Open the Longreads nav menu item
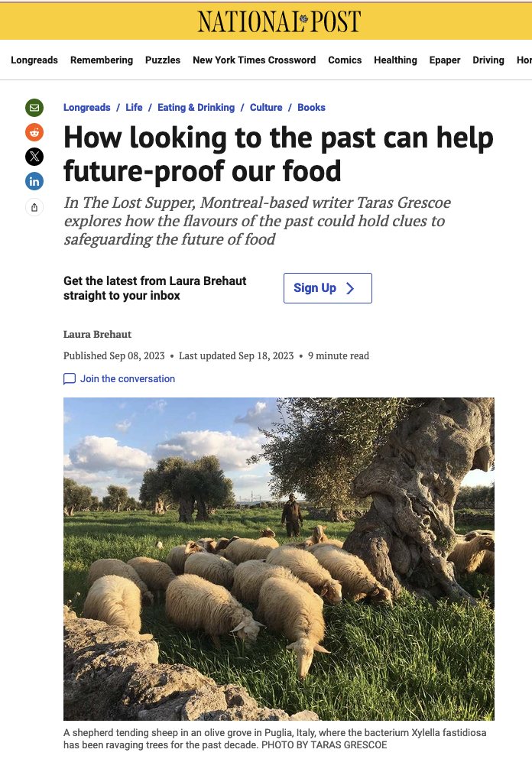Screen dimensions: 532x772 pyautogui.click(x=34, y=60)
